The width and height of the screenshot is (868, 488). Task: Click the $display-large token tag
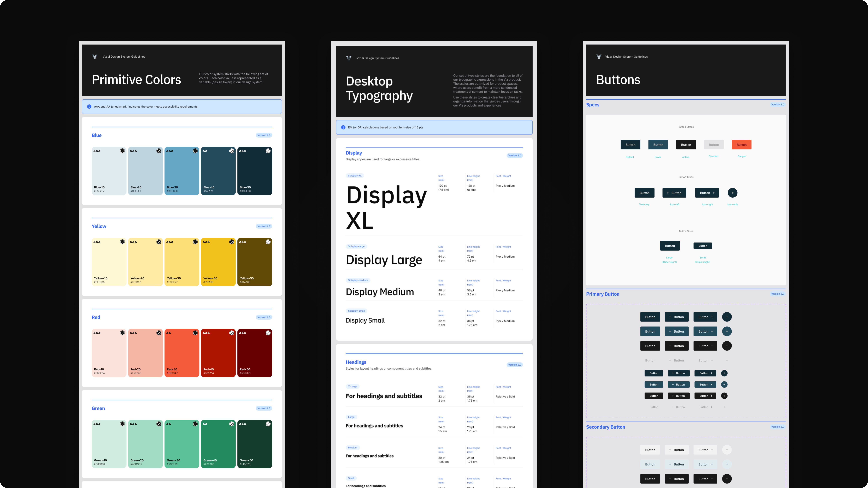356,246
